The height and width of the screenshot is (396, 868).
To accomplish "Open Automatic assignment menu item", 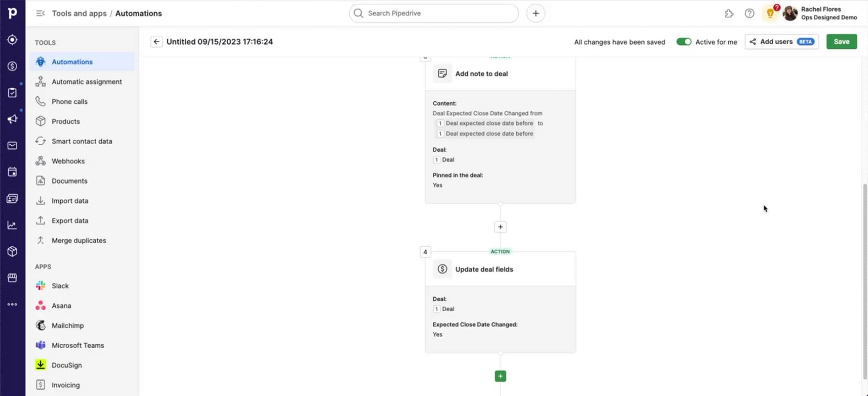I will tap(86, 82).
